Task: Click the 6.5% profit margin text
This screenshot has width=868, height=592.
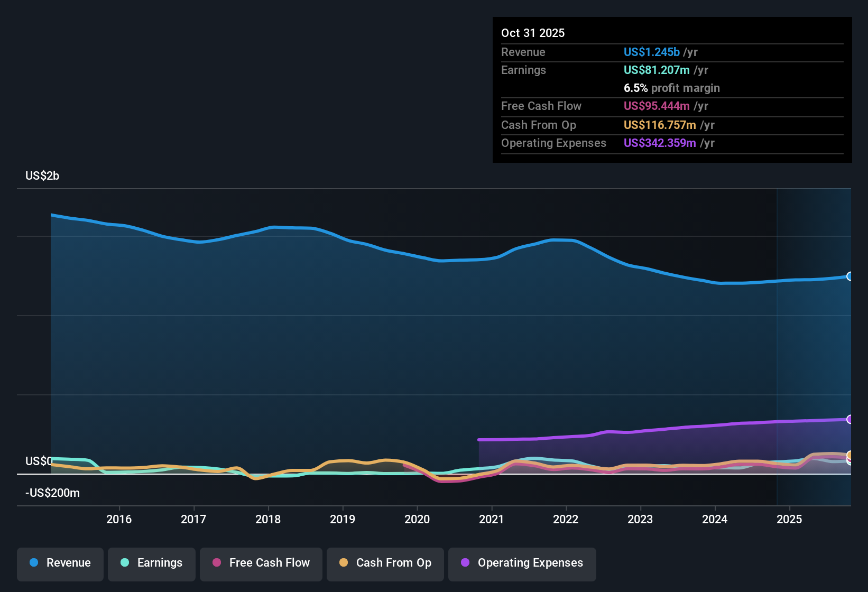Action: click(x=672, y=88)
